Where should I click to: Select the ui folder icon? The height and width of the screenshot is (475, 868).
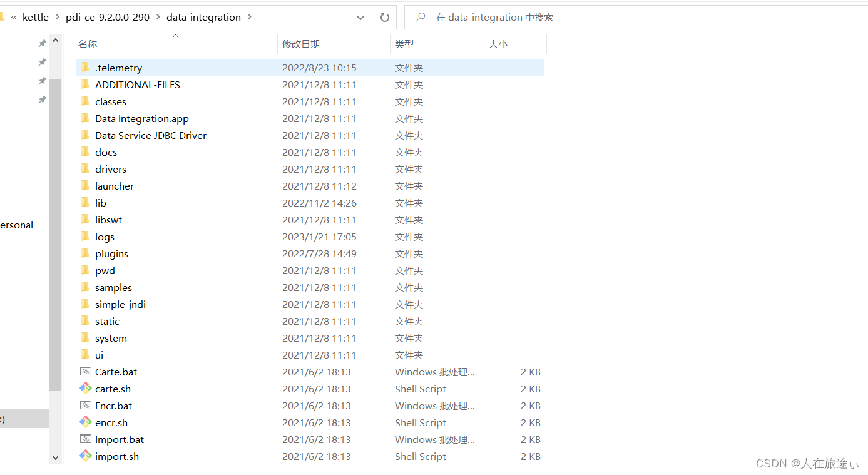coord(85,355)
